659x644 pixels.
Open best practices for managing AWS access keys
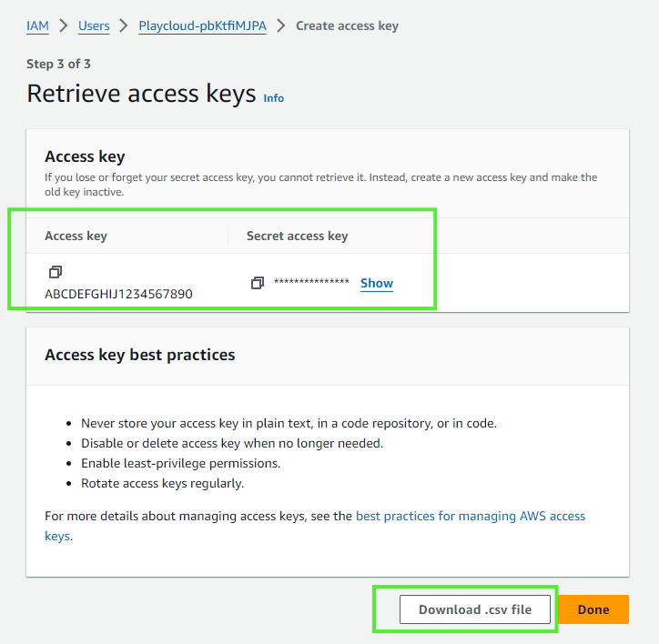click(470, 516)
